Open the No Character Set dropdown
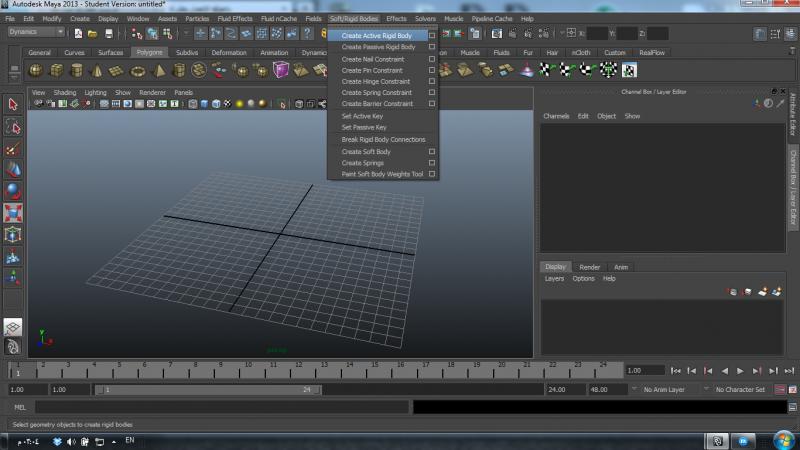Screen dimensions: 800x450 tap(706, 389)
